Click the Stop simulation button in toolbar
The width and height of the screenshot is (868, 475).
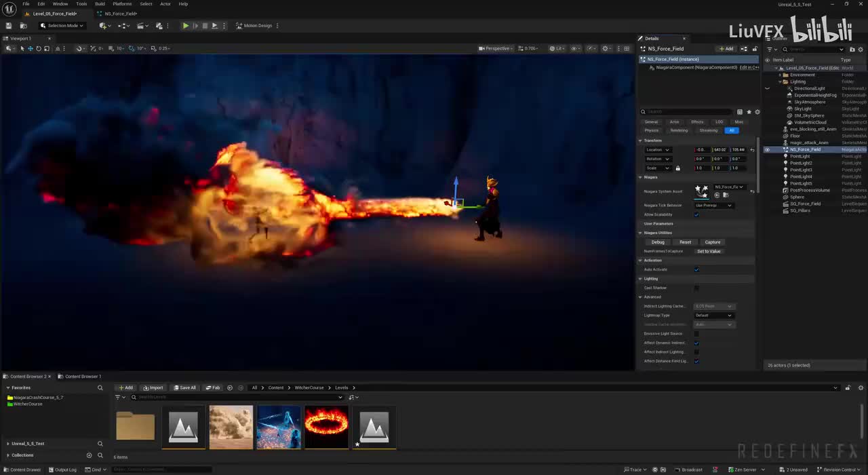tap(205, 26)
